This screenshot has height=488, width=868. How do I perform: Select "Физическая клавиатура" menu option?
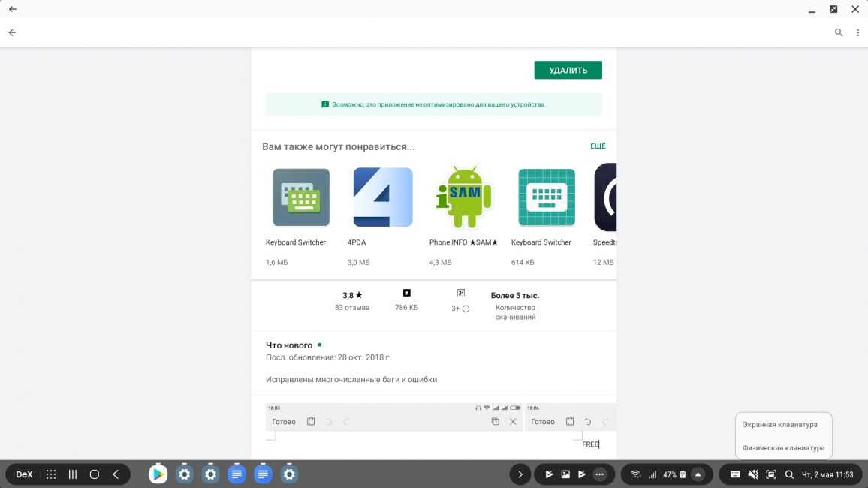[783, 448]
